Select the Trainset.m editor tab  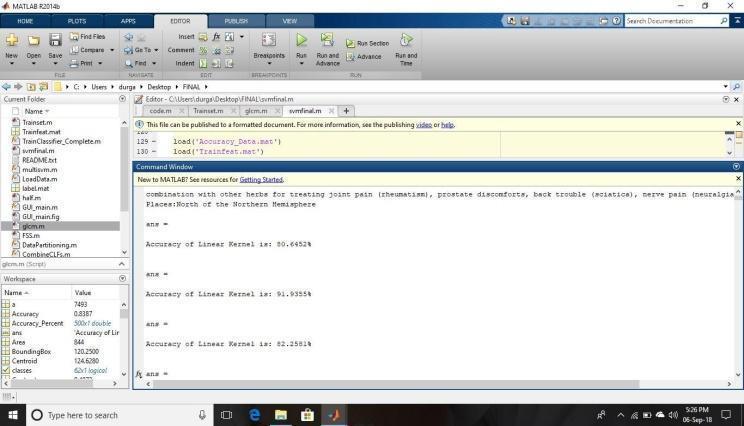point(208,111)
